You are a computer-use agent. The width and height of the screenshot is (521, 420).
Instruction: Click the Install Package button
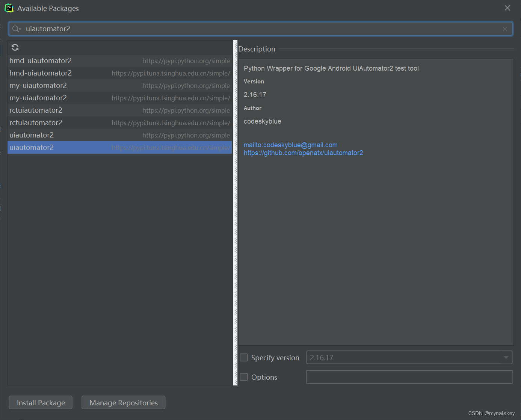coord(41,403)
